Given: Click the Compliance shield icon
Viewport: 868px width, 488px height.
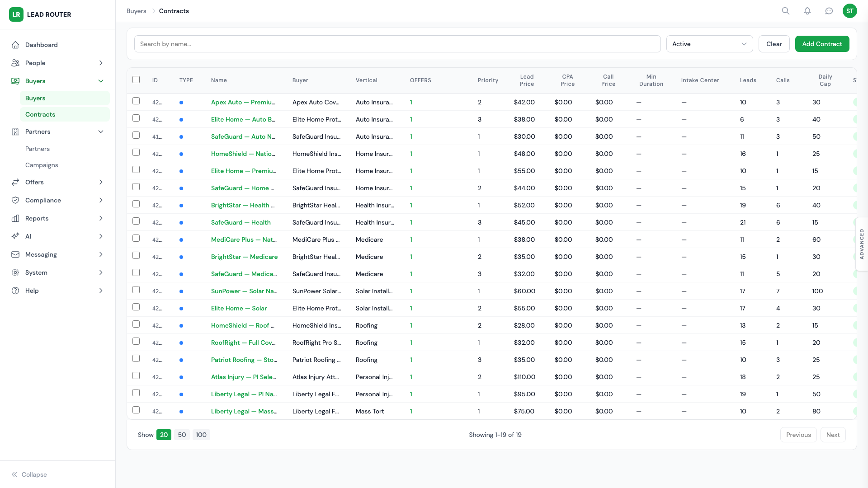Looking at the screenshot, I should coord(15,200).
